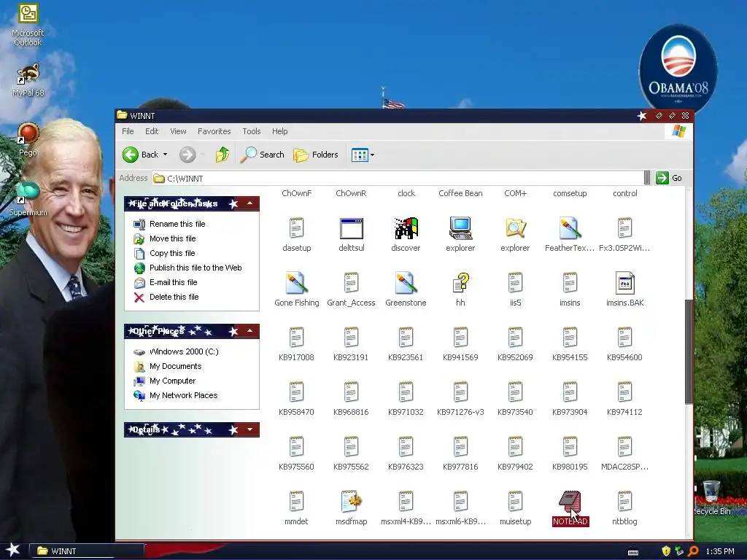Viewport: 747px width, 560px height.
Task: Toggle the Folders pane
Action: click(315, 155)
